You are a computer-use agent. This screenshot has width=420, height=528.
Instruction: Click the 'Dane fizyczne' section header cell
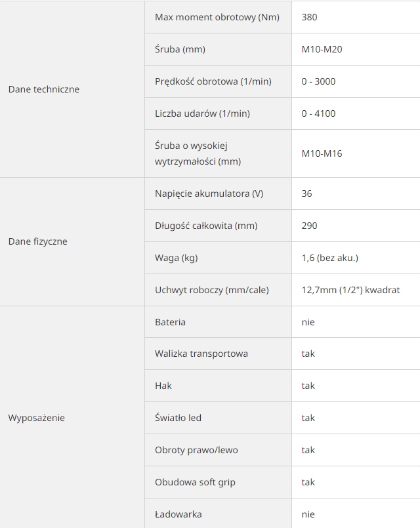pyautogui.click(x=38, y=241)
